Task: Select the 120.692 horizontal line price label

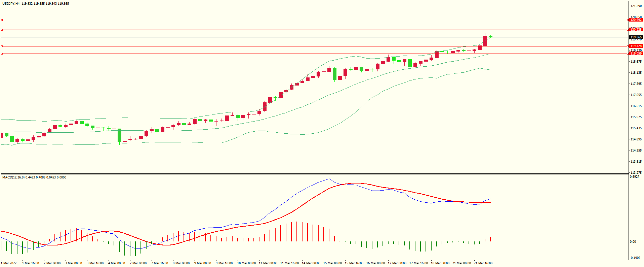Action: click(x=636, y=20)
